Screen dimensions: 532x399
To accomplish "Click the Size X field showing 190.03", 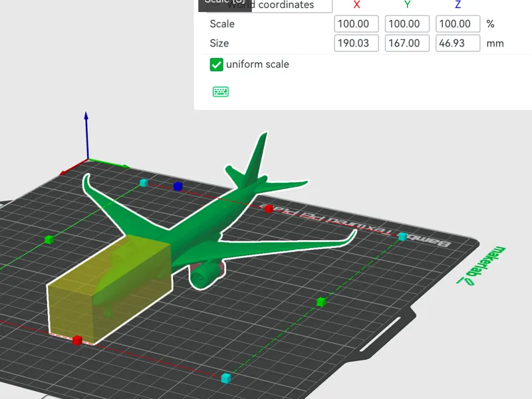I will tap(356, 43).
